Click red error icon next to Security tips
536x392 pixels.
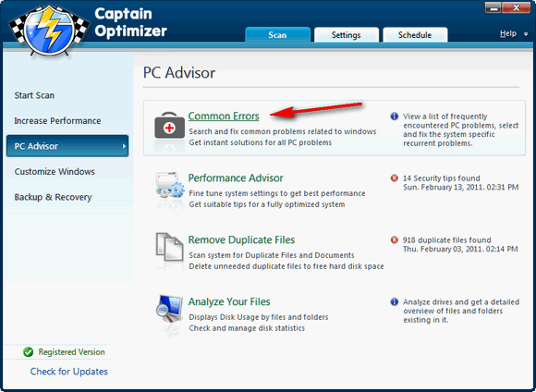pyautogui.click(x=394, y=178)
